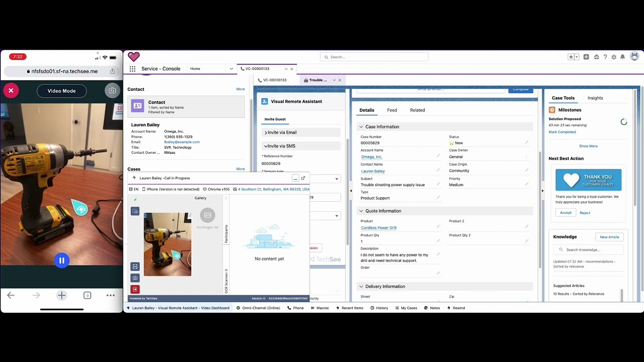This screenshot has width=644, height=362.
Task: Open the Notifications bell icon
Action: 623,57
